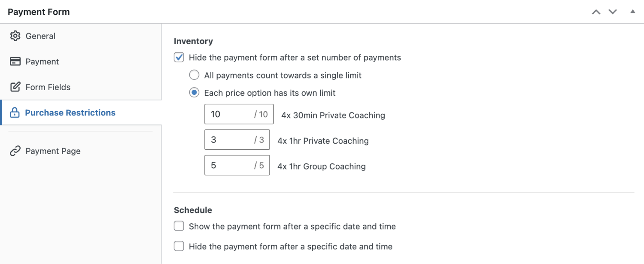Click the 30min Private Coaching limit field

pos(239,114)
